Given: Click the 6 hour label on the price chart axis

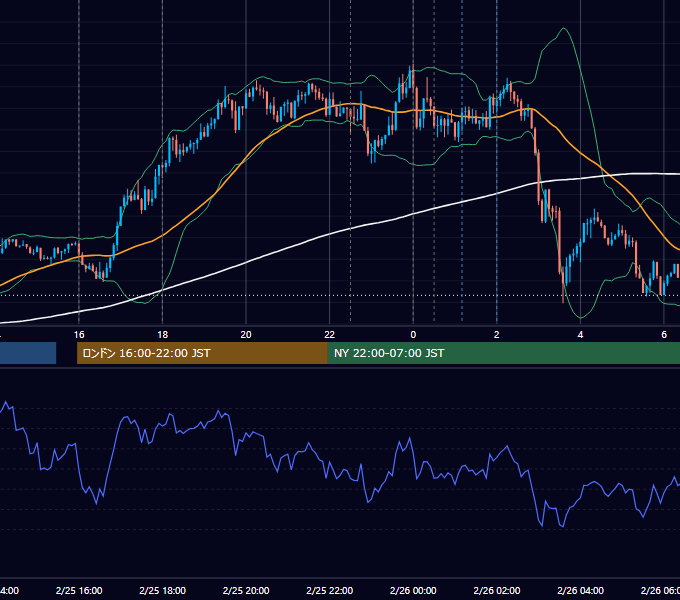Looking at the screenshot, I should tap(664, 335).
